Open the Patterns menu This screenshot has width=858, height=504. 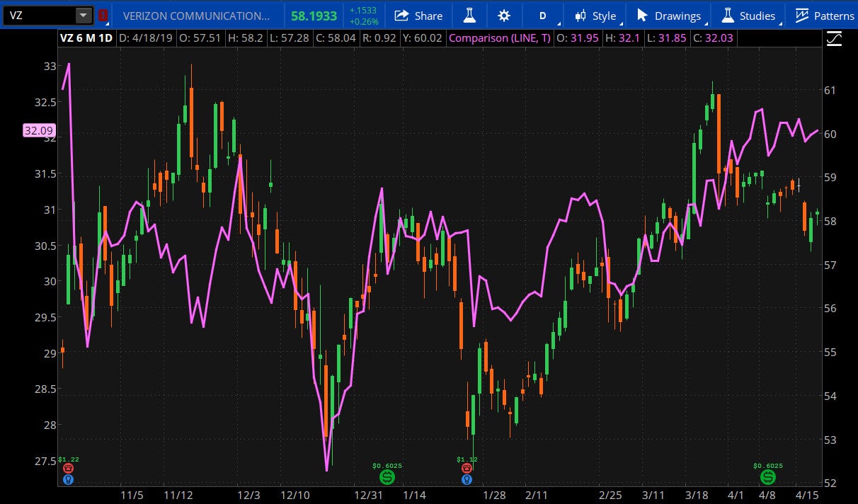(824, 16)
